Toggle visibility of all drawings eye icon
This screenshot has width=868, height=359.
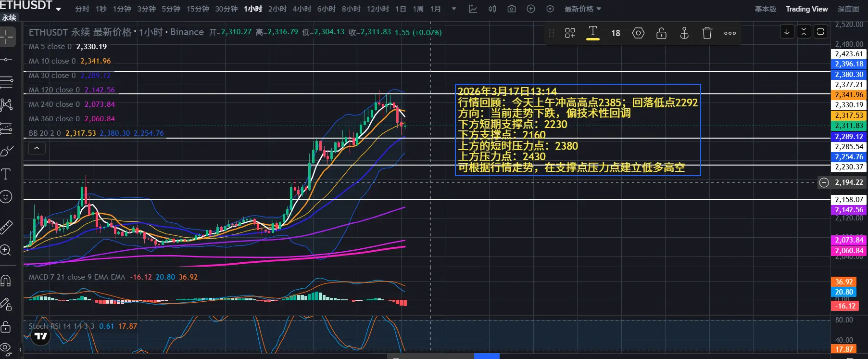click(6, 348)
